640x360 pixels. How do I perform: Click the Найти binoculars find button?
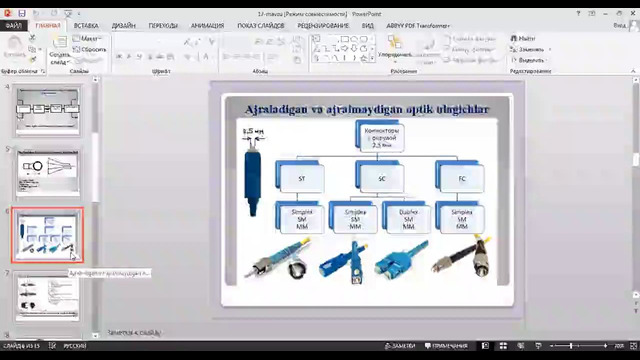(522, 38)
